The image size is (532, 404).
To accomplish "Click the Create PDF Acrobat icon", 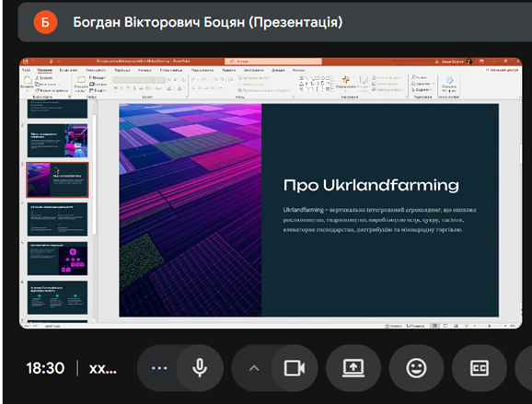I will [449, 83].
